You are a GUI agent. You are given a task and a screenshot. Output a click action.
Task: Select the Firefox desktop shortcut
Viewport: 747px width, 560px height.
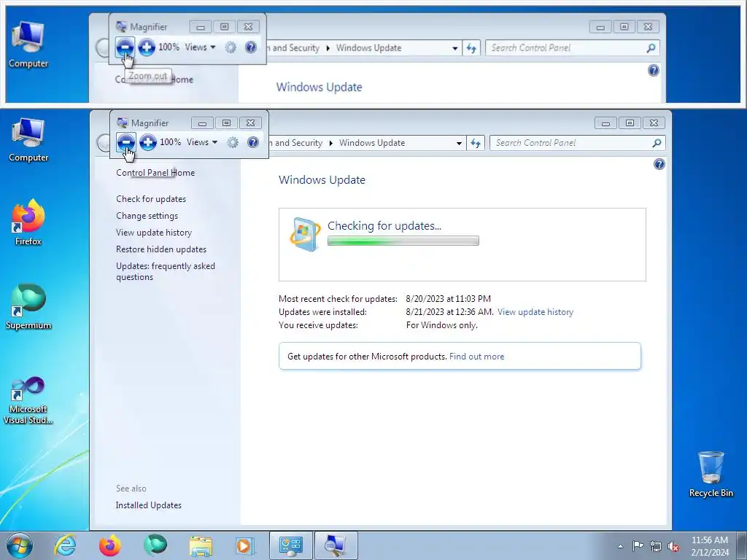(28, 223)
